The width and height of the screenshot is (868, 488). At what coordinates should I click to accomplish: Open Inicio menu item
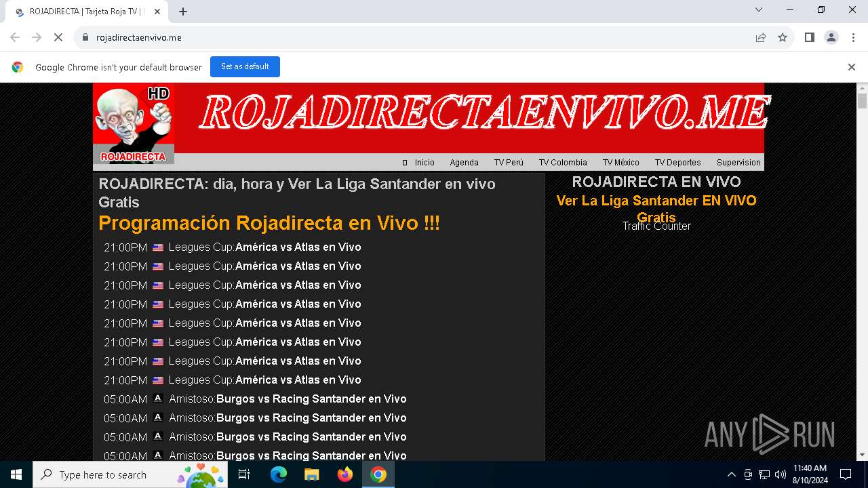pyautogui.click(x=425, y=163)
